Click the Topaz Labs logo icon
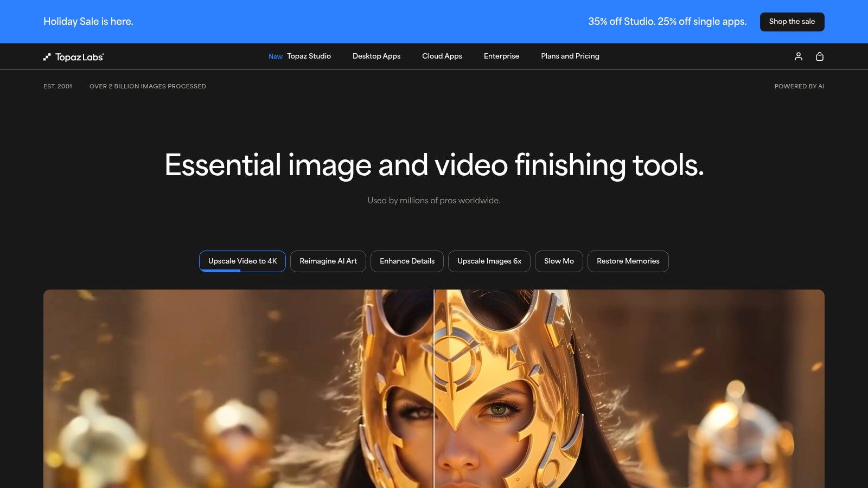The image size is (868, 488). [x=47, y=56]
